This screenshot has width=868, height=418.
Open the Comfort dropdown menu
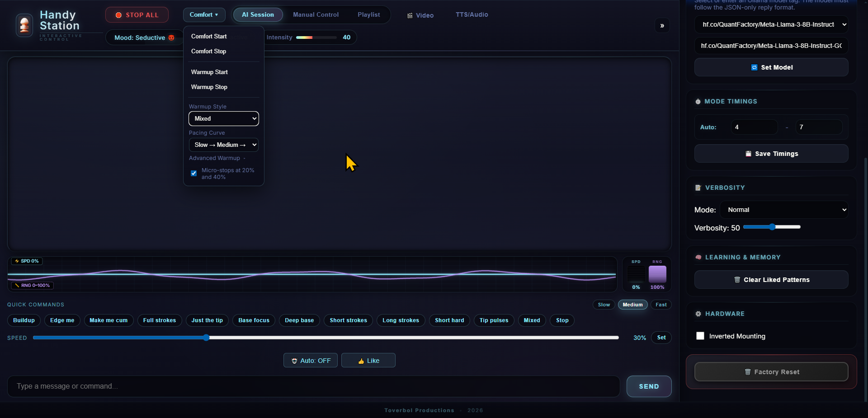204,15
